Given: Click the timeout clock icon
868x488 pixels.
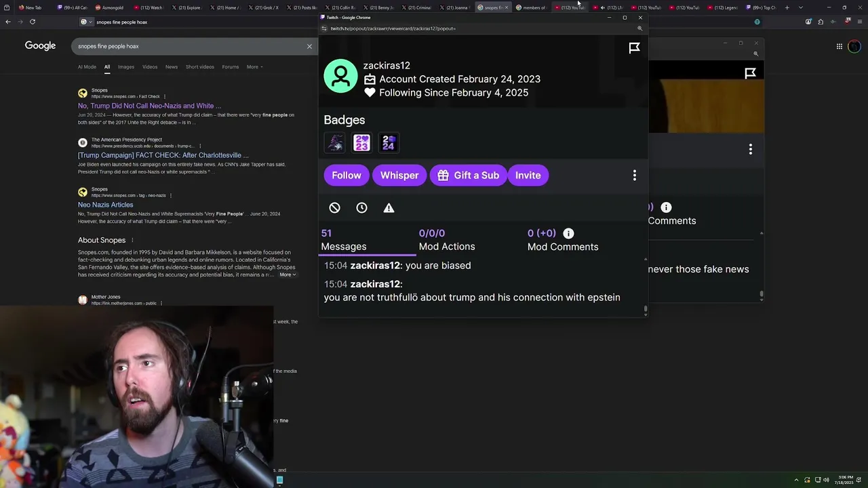Looking at the screenshot, I should 361,208.
